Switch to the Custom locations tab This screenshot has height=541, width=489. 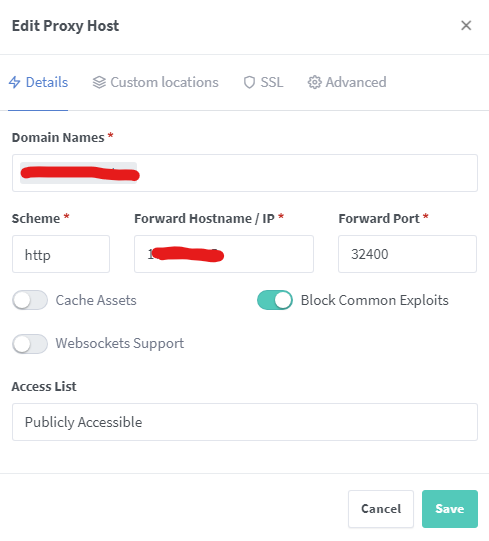tap(155, 82)
